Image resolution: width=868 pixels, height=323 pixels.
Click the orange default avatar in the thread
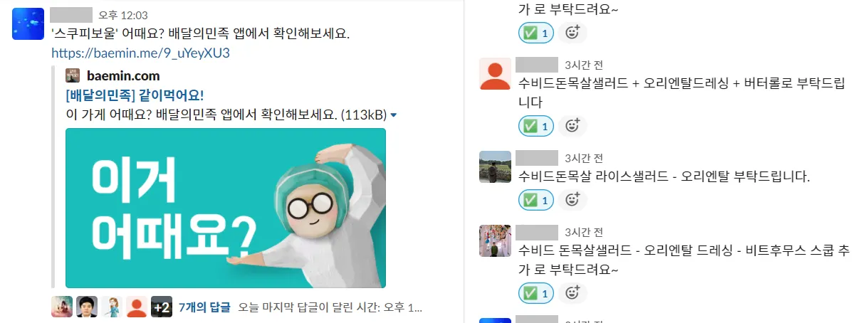click(x=495, y=73)
